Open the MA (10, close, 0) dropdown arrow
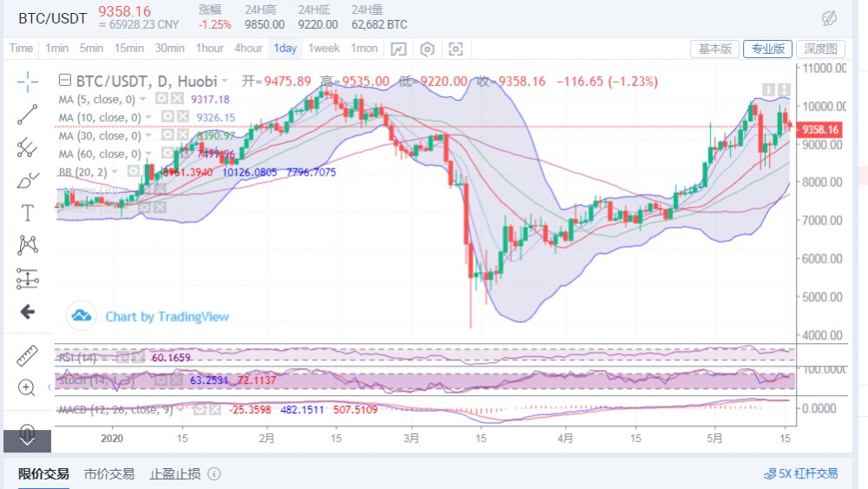 148,118
